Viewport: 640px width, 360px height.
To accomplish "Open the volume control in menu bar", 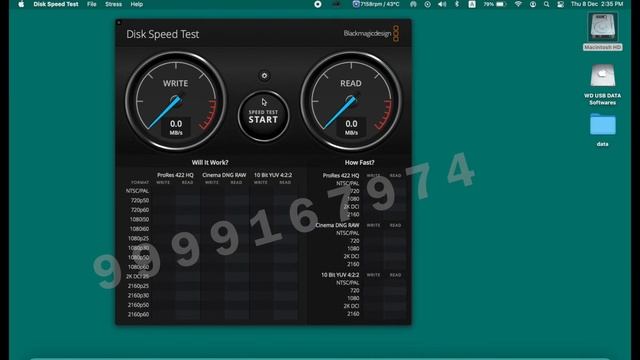I will point(442,4).
